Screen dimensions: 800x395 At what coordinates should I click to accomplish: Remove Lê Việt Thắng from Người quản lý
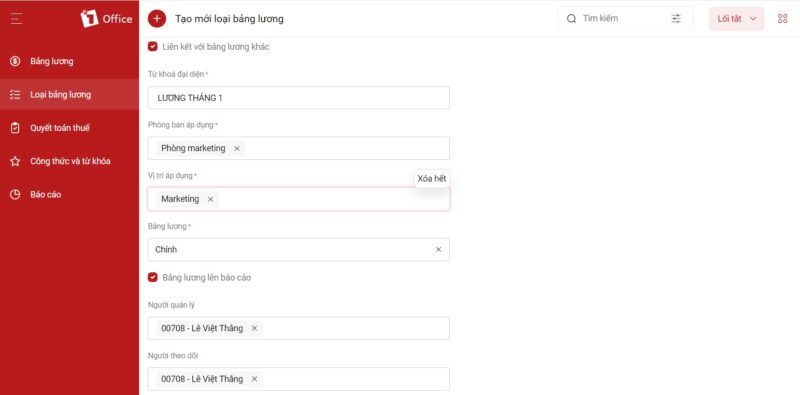click(x=254, y=328)
